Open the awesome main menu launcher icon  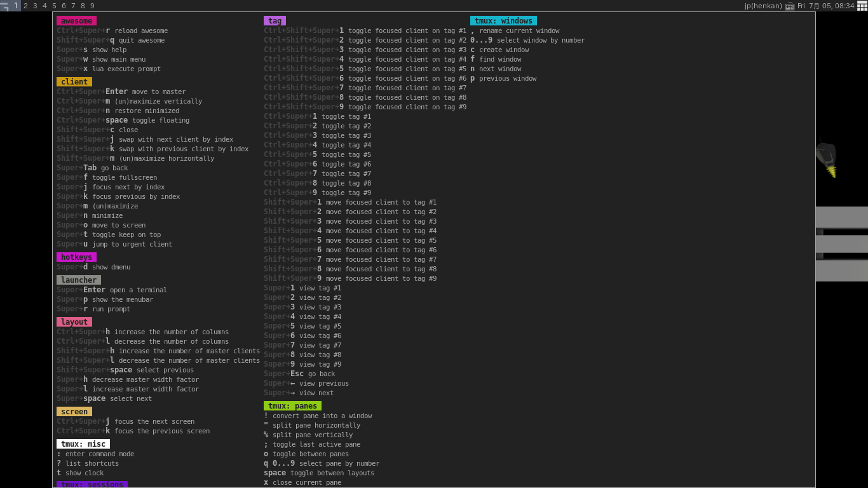coord(5,6)
